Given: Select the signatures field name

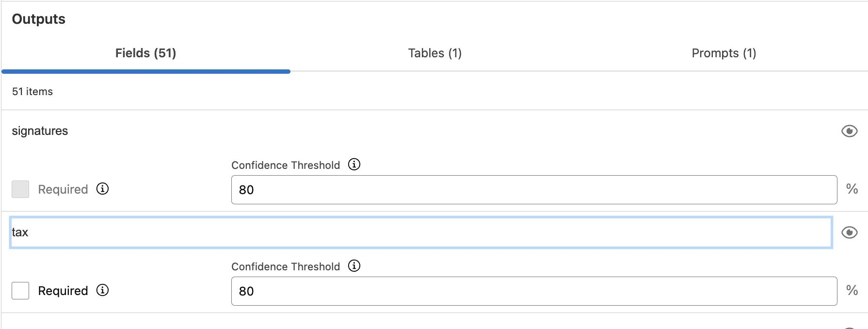Looking at the screenshot, I should click(40, 131).
